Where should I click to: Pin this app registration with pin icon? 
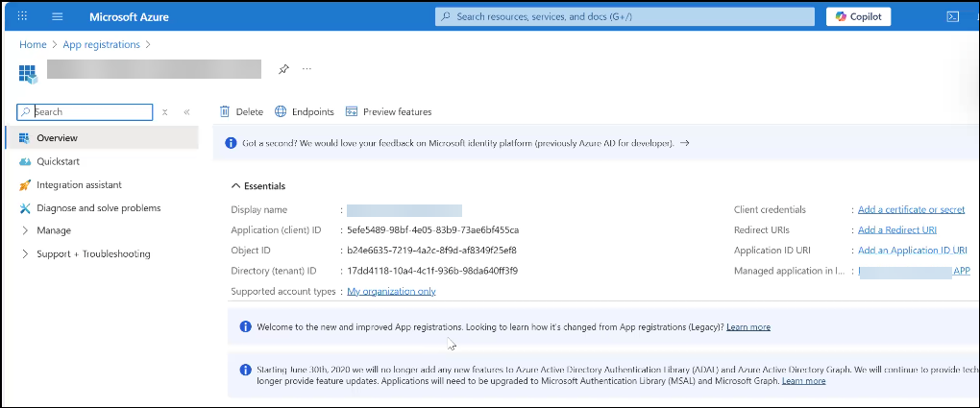[283, 69]
